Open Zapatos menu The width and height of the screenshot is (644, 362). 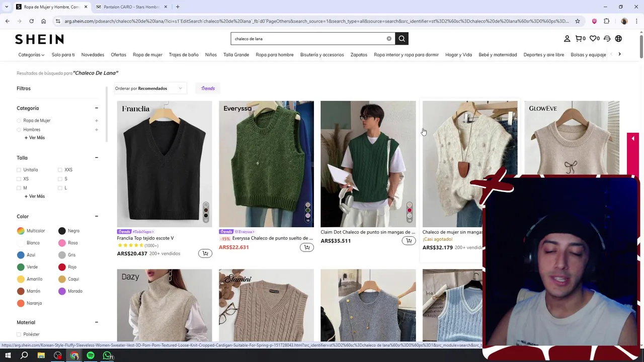[359, 55]
